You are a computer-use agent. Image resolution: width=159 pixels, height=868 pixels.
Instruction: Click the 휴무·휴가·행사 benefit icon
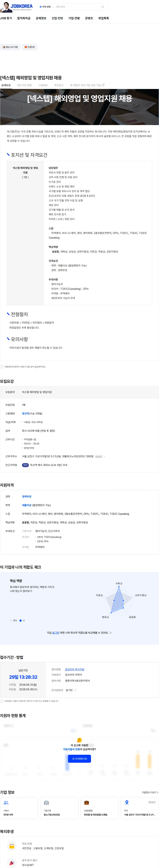[12, 863]
